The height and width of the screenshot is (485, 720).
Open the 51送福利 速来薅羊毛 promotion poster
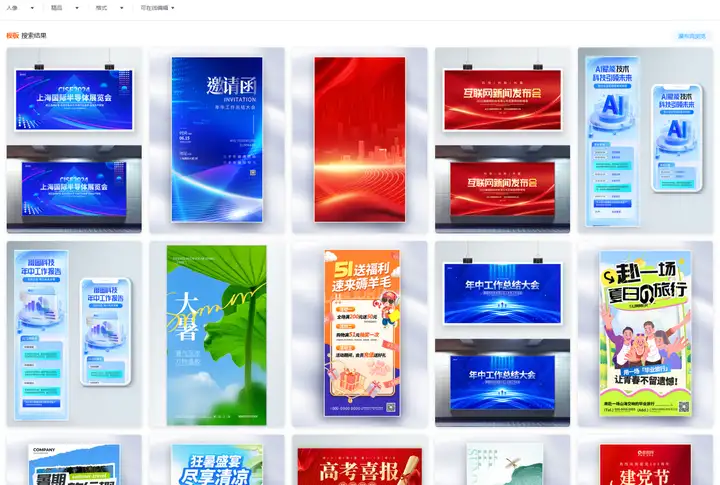click(x=360, y=334)
